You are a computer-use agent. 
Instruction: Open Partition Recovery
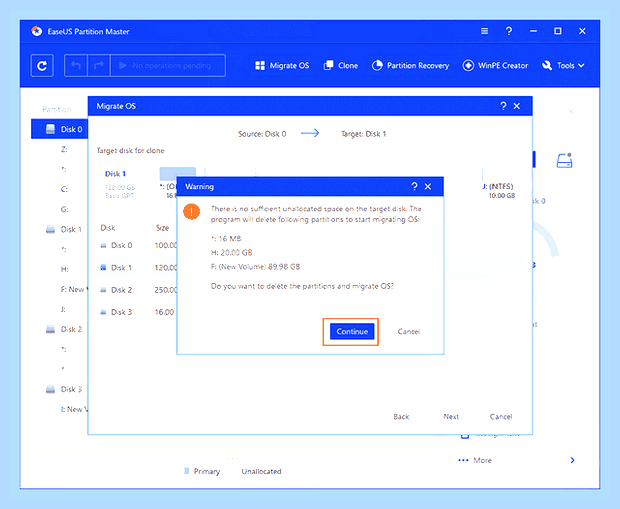point(410,66)
